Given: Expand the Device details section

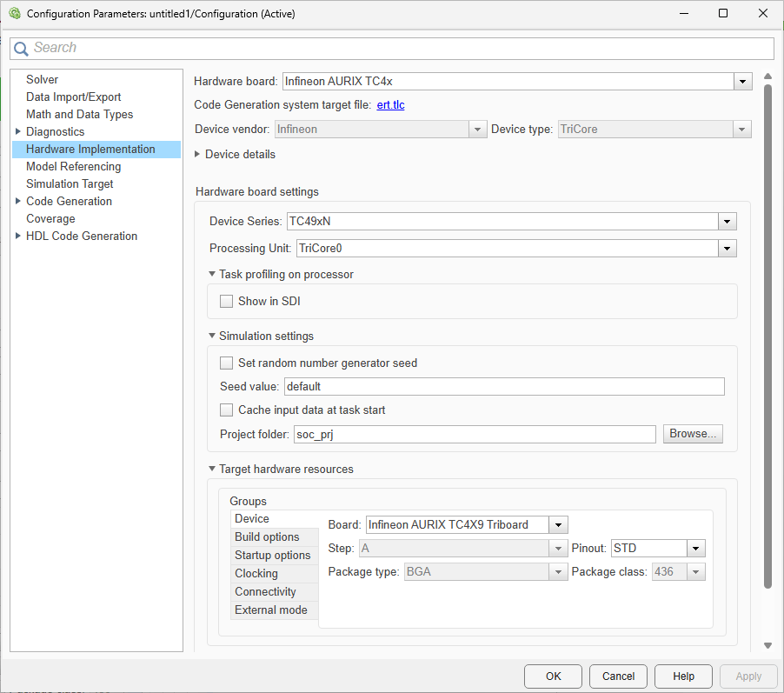Looking at the screenshot, I should tap(197, 154).
